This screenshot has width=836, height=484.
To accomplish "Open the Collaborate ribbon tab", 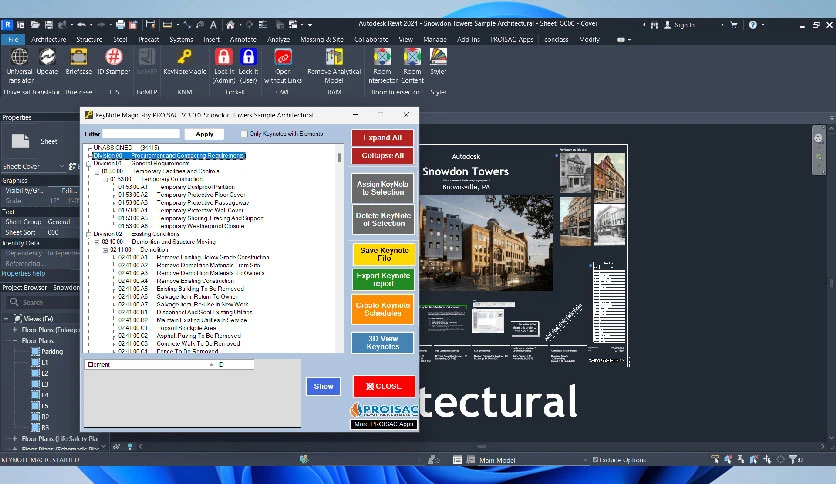I will pyautogui.click(x=371, y=39).
